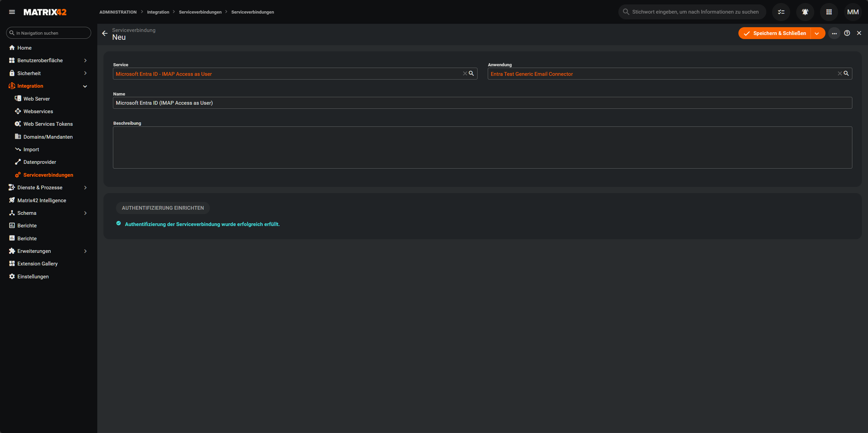Expand the Benutzeroberfläche navigation section

tap(85, 60)
